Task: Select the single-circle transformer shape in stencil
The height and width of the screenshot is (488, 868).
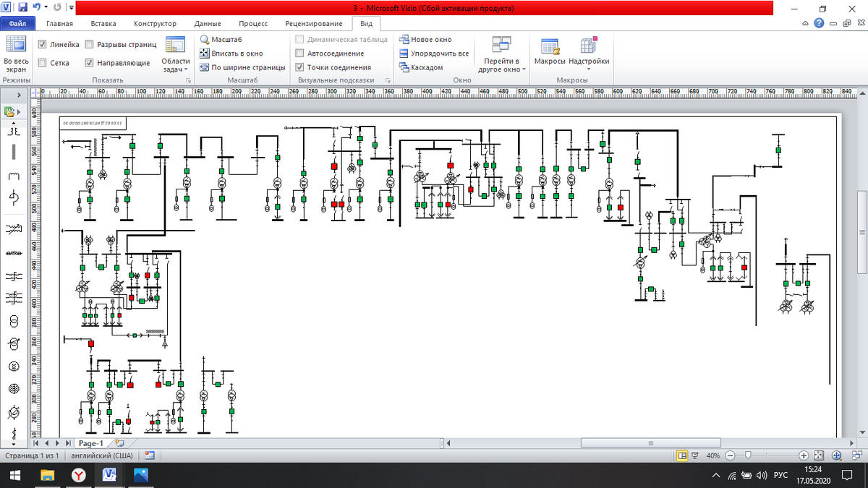Action: (x=13, y=321)
